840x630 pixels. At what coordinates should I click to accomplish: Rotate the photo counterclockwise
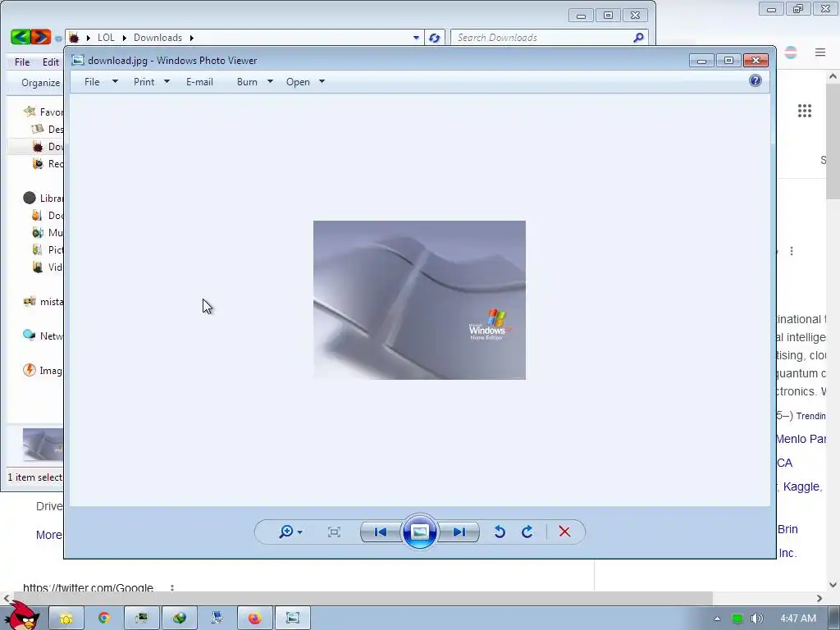[500, 532]
